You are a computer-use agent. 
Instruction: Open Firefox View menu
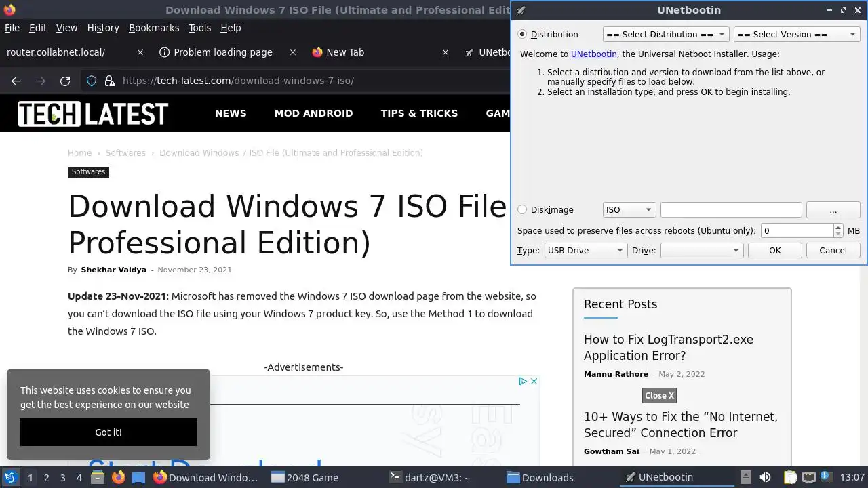(x=66, y=28)
